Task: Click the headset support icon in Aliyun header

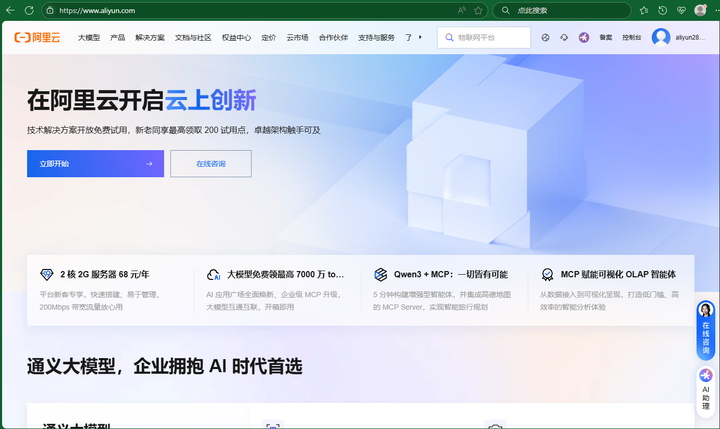Action: (x=564, y=37)
